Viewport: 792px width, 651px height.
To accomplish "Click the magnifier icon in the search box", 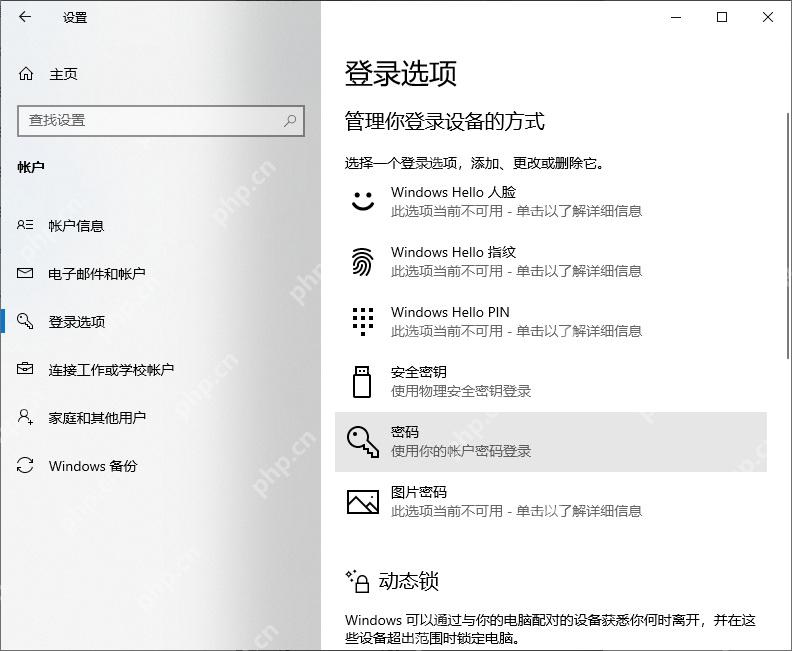I will point(290,120).
